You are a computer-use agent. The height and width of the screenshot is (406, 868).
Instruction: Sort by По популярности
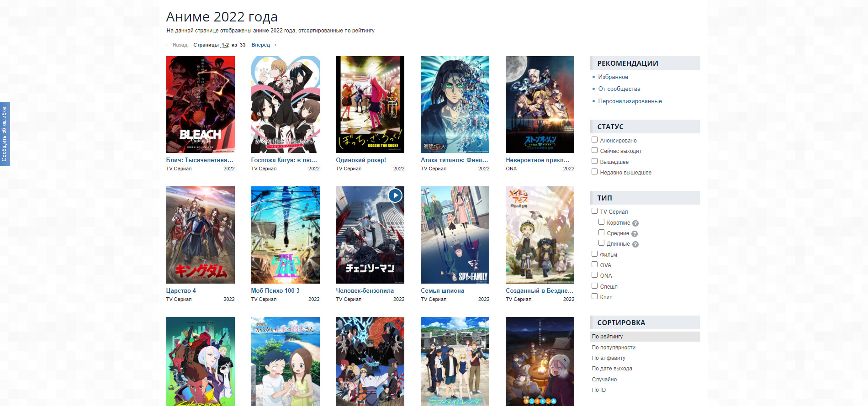(614, 348)
